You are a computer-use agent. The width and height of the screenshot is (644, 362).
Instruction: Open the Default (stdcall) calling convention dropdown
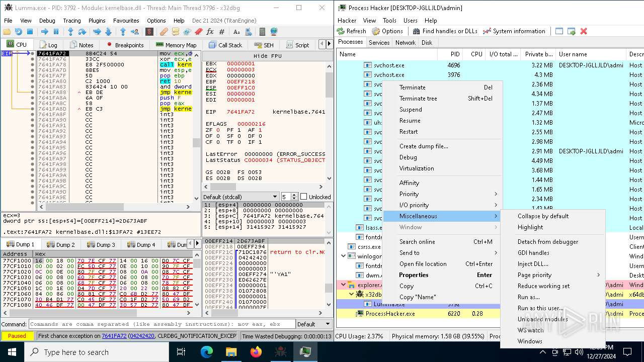click(240, 197)
